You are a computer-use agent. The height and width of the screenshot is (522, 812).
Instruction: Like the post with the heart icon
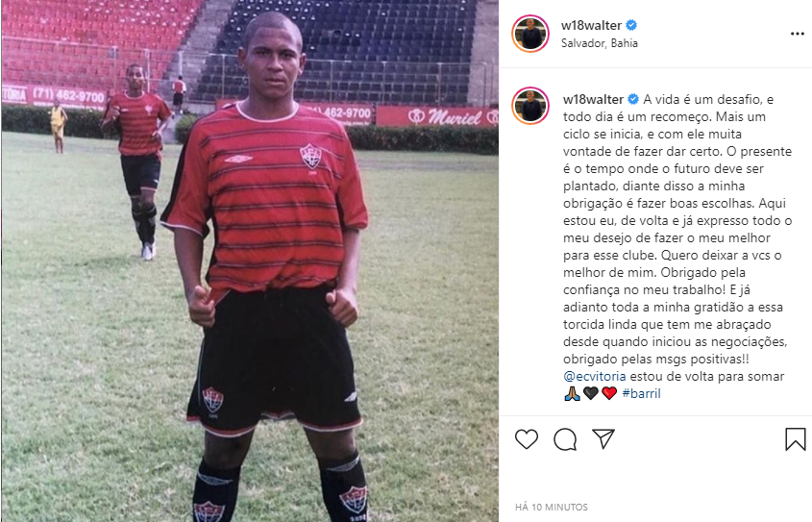click(x=527, y=439)
